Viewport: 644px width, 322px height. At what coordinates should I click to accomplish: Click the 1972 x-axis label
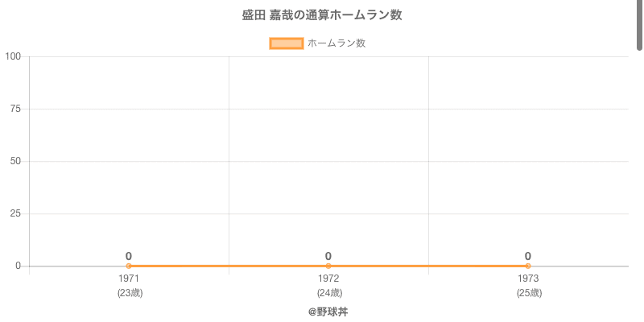click(328, 279)
